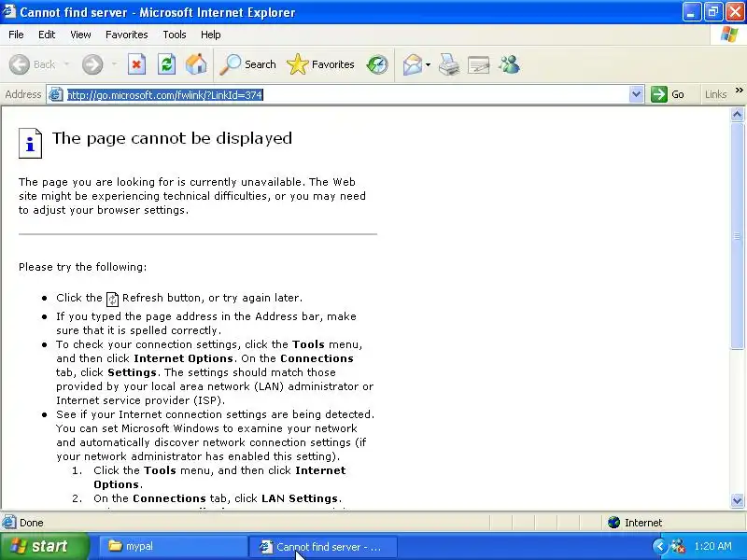This screenshot has width=747, height=560.
Task: Go to the Home page icon
Action: click(196, 64)
